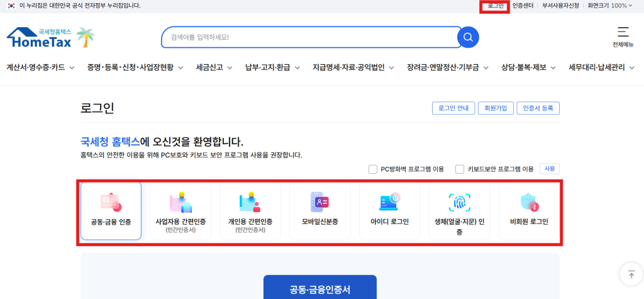Select the 비회원 로그인 card
The image size is (644, 299).
[529, 211]
